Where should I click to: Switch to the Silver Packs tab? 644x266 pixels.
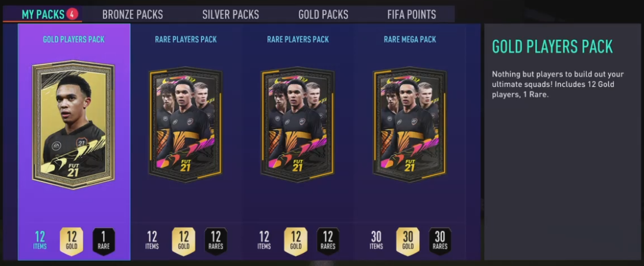pos(230,15)
